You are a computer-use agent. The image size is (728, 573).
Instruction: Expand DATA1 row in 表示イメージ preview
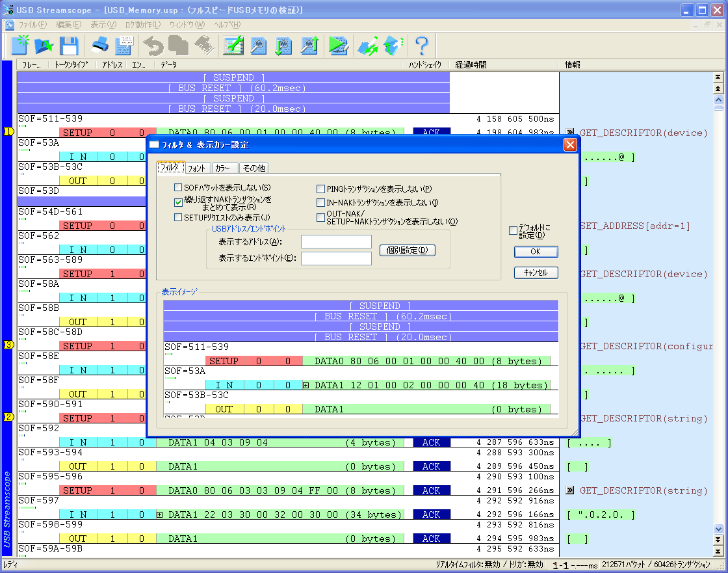(305, 385)
